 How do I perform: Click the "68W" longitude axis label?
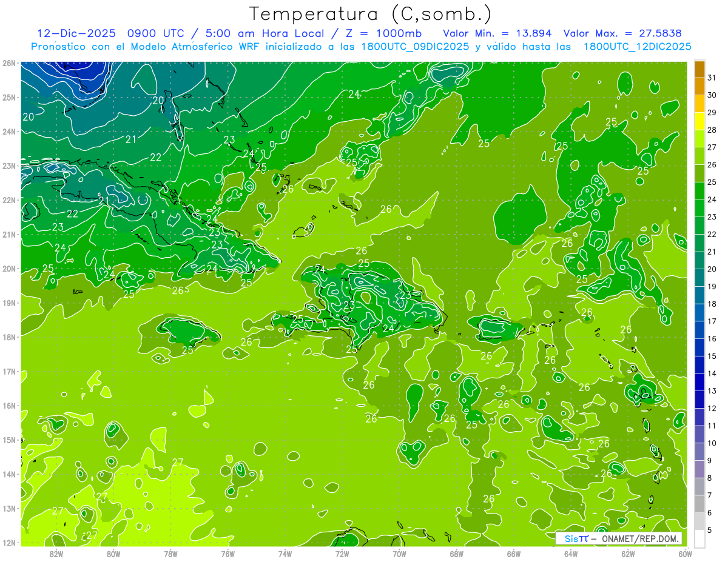coord(456,553)
